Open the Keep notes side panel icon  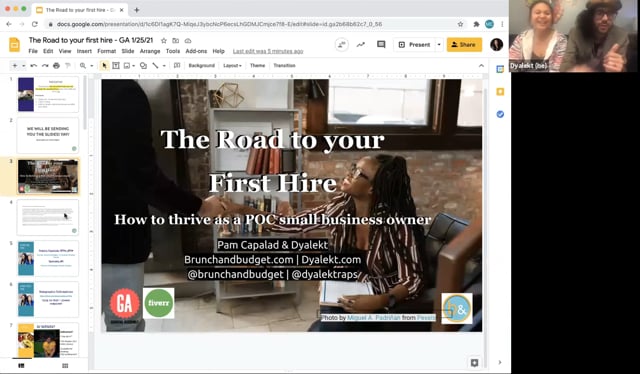click(x=500, y=91)
